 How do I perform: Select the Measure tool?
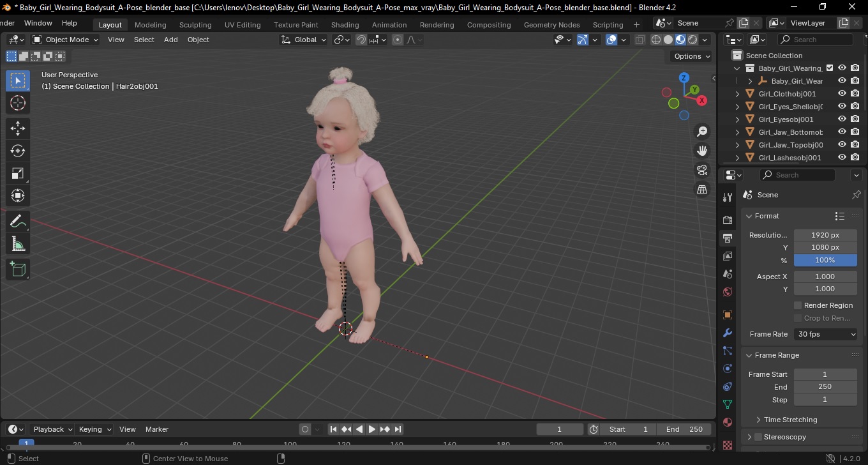click(x=18, y=244)
